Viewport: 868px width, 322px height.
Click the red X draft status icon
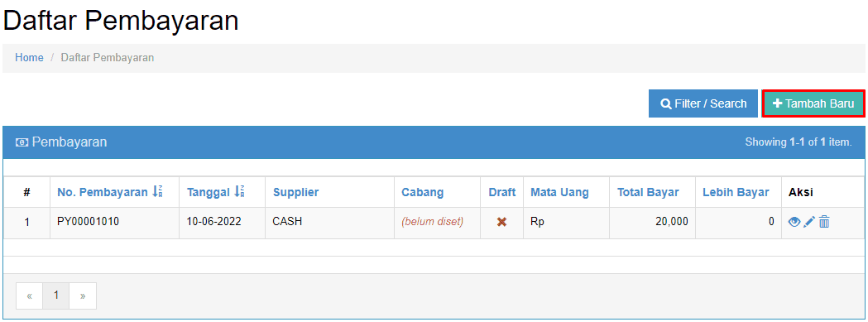click(501, 222)
